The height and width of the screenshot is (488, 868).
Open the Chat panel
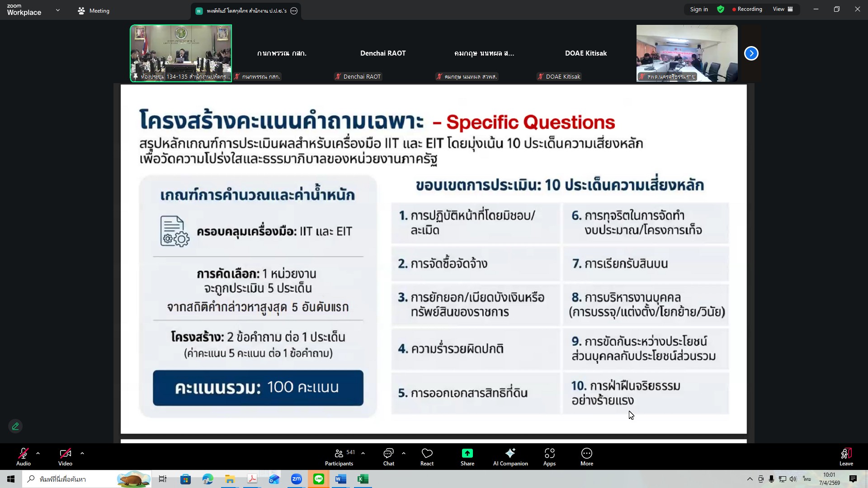point(388,456)
